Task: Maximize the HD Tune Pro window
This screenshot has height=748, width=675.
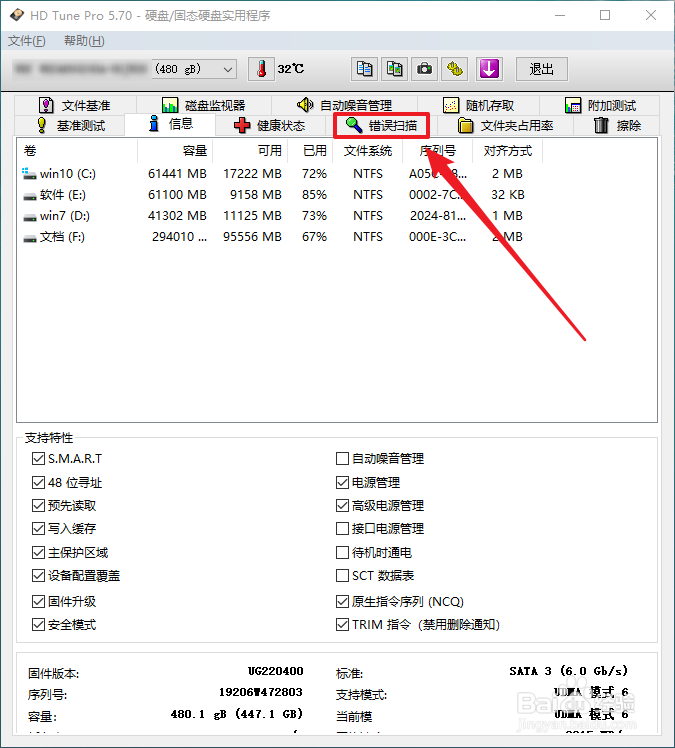Action: click(x=605, y=15)
